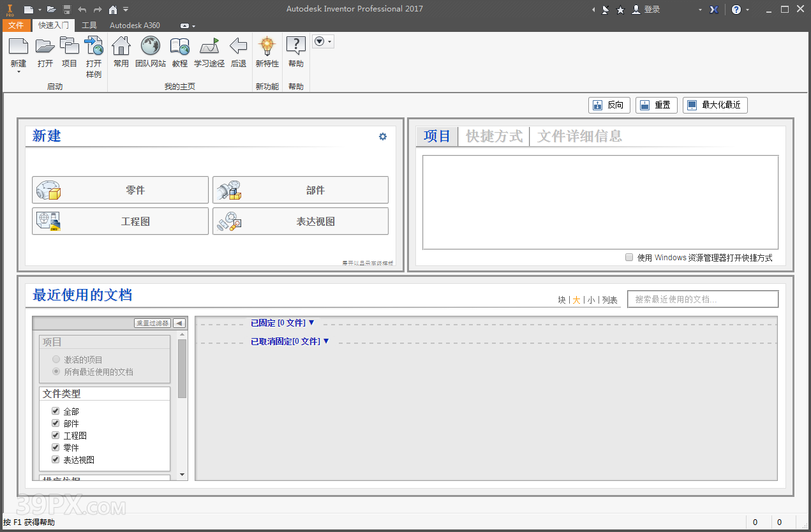Click the Favorites star icon
Image resolution: width=811 pixels, height=532 pixels.
click(620, 10)
